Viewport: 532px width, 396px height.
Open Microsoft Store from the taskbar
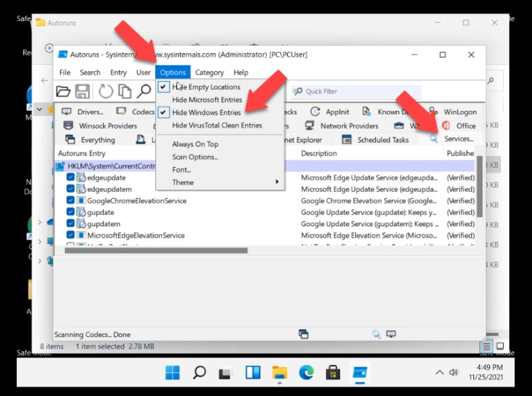333,372
